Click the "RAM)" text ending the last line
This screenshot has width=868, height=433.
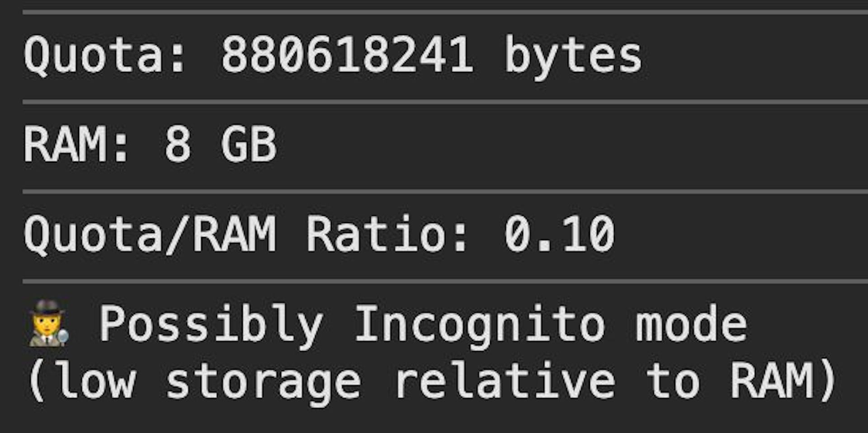[783, 381]
